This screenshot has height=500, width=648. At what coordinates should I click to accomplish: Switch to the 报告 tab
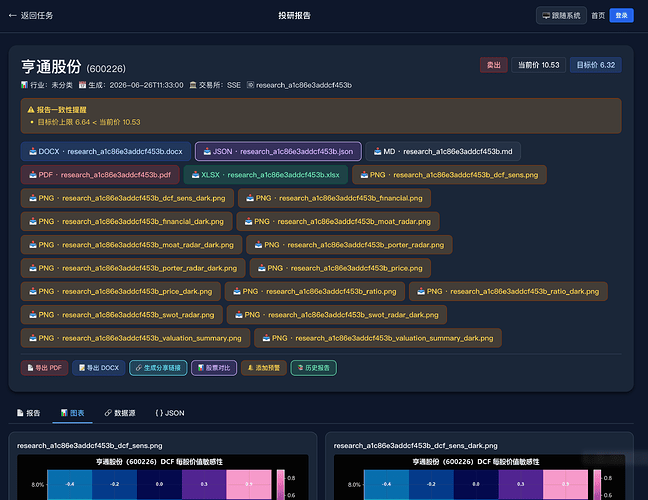(x=29, y=413)
